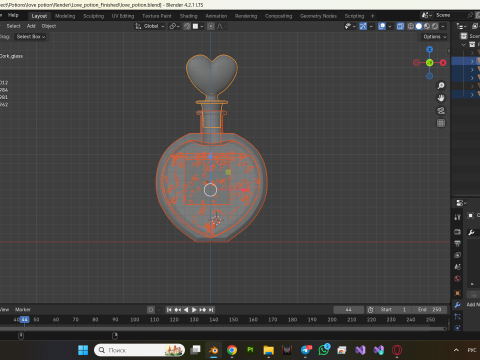Open the Scene properties tab icon
Screen dimensions: 480x360
pyautogui.click(x=457, y=267)
